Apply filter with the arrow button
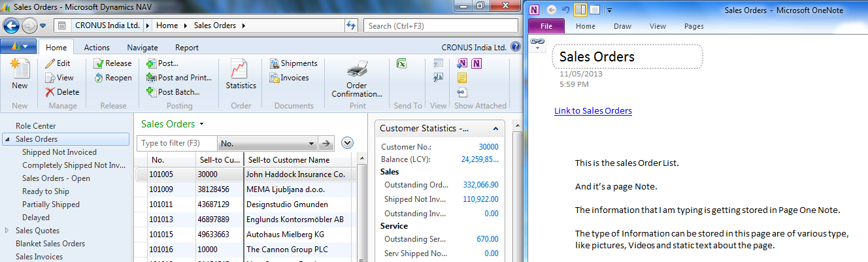868x262 pixels. [x=326, y=144]
